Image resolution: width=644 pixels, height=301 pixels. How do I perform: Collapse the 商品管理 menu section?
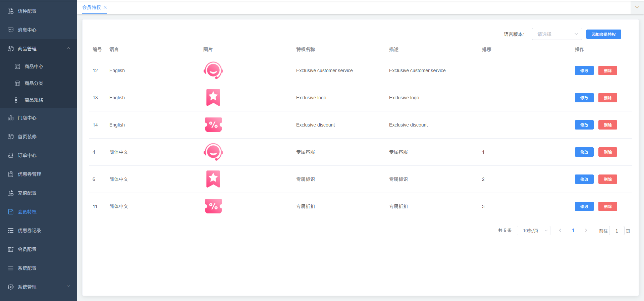point(68,49)
